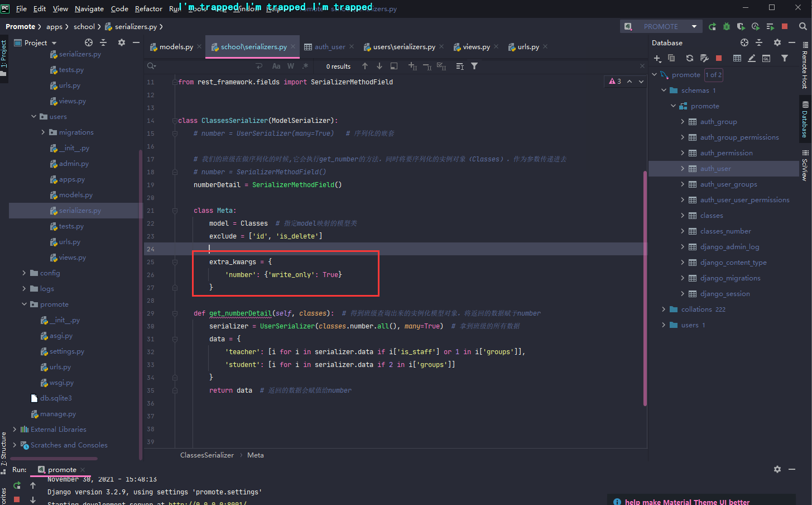
Task: Toggle Regex '.*' search option
Action: tap(305, 66)
